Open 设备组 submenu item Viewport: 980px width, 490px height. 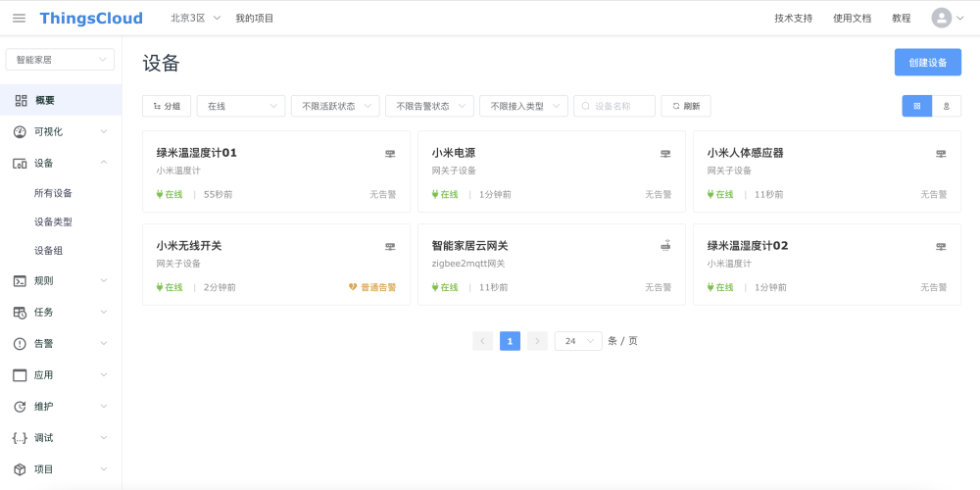coord(49,251)
